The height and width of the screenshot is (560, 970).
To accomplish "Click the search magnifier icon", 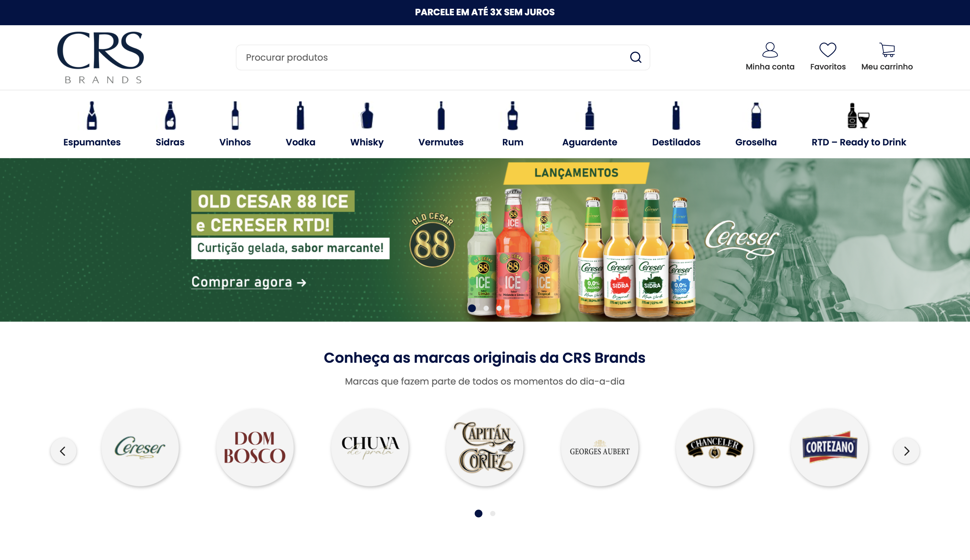I will pyautogui.click(x=636, y=57).
